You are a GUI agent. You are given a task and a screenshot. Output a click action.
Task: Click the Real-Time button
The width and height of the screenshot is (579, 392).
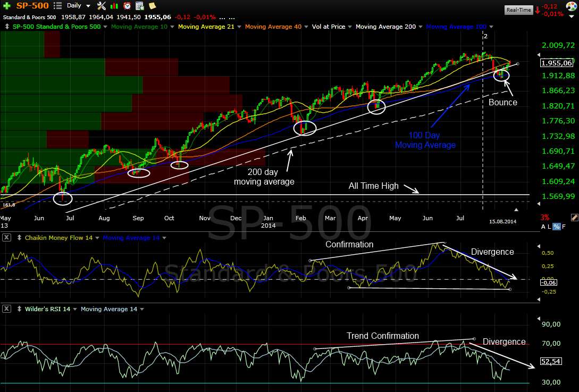tap(519, 10)
